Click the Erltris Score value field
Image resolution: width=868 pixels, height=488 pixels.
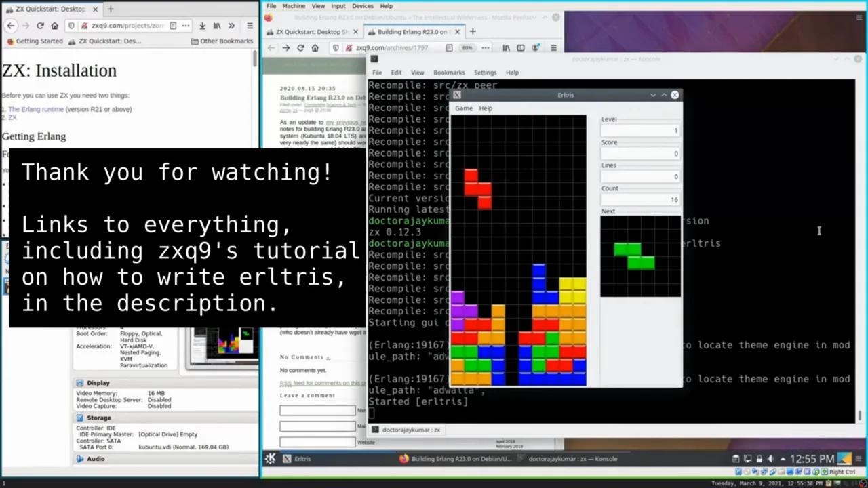[640, 153]
